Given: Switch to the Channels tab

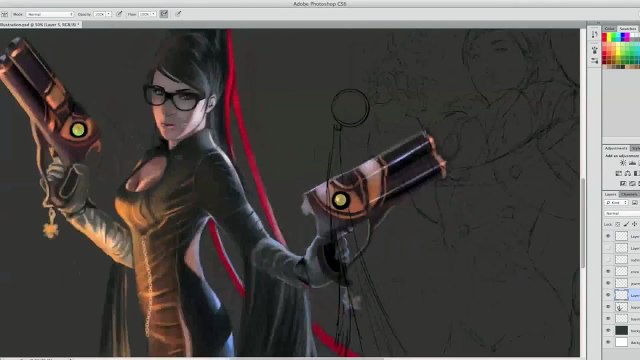Looking at the screenshot, I should point(629,194).
